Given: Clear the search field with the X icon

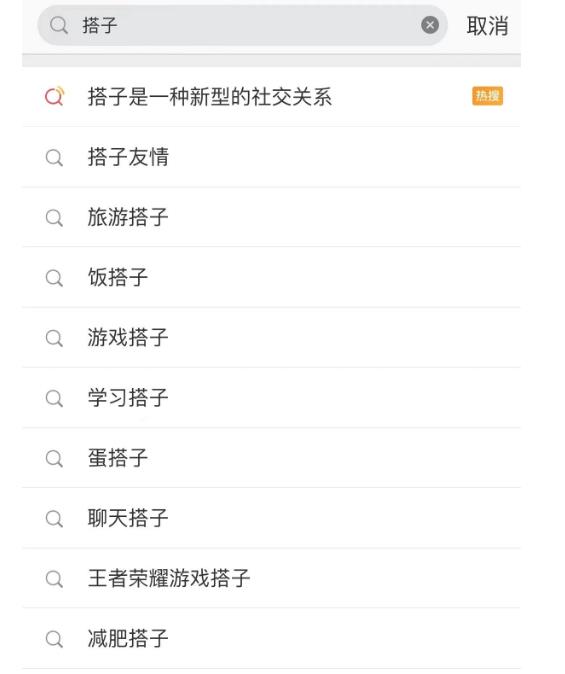Looking at the screenshot, I should coord(430,25).
